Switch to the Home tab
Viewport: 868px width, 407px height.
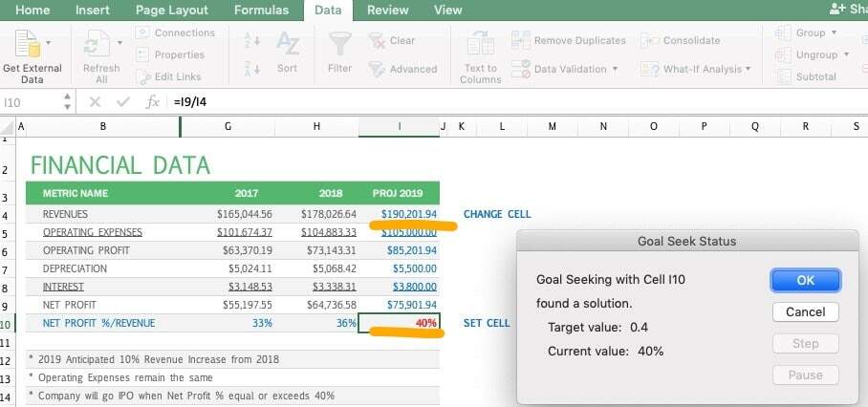pyautogui.click(x=32, y=10)
